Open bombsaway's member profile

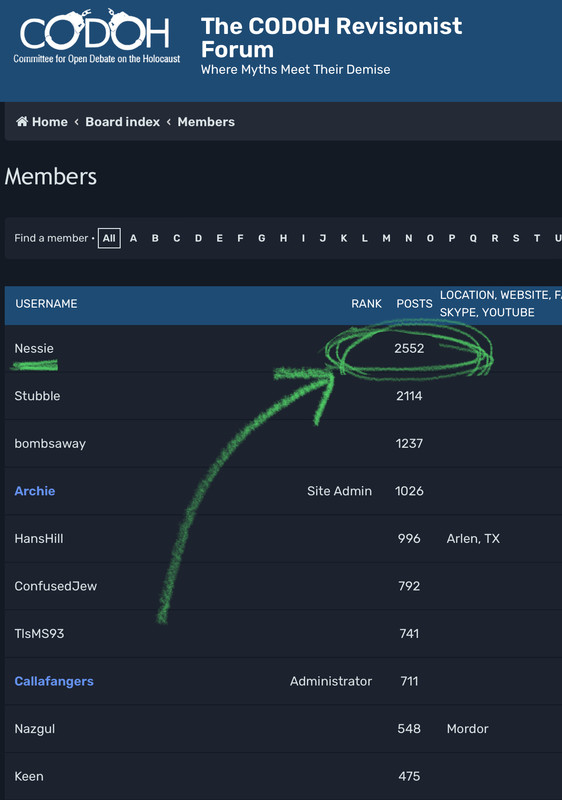[50, 443]
